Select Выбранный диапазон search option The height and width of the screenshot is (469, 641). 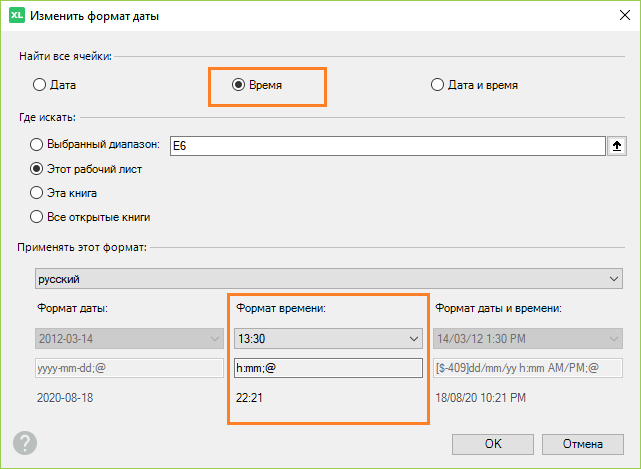pos(38,145)
